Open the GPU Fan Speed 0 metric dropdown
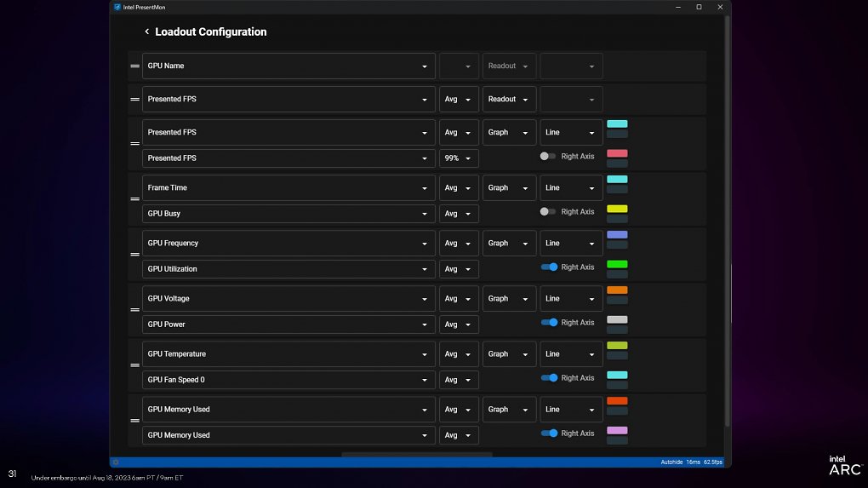Image resolution: width=868 pixels, height=488 pixels. (288, 380)
